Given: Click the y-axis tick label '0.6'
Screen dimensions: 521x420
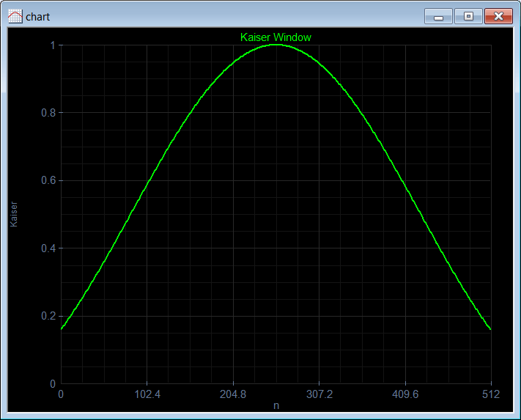Looking at the screenshot, I should pyautogui.click(x=48, y=180).
